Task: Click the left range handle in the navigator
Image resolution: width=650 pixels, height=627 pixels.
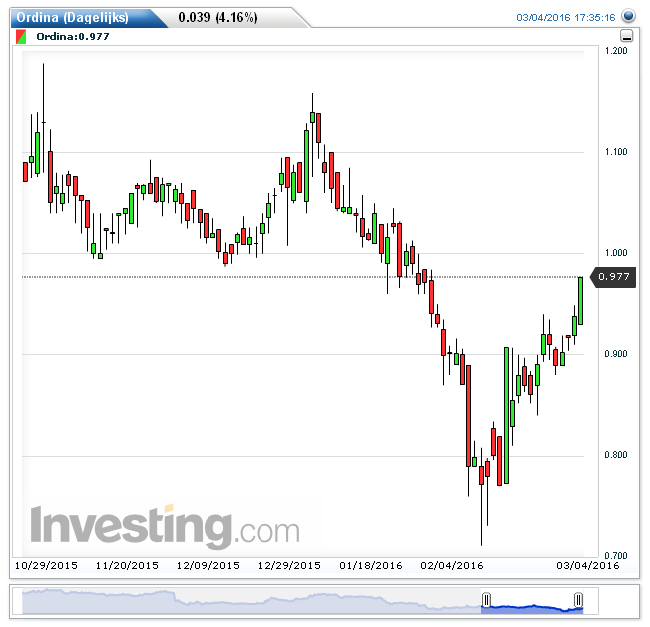Action: [487, 599]
